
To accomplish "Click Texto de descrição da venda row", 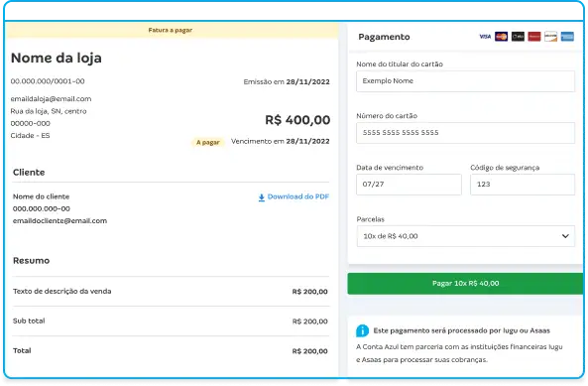I will pyautogui.click(x=171, y=291).
